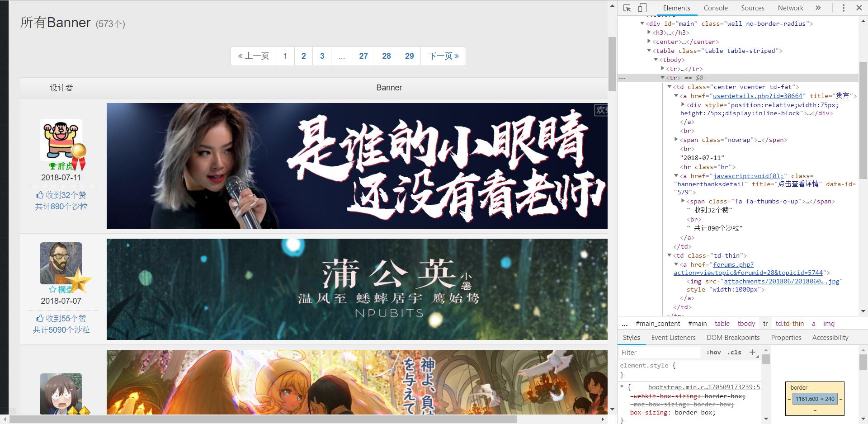Open the bootstrap.min.css source link
Image resolution: width=868 pixels, height=424 pixels.
click(704, 387)
